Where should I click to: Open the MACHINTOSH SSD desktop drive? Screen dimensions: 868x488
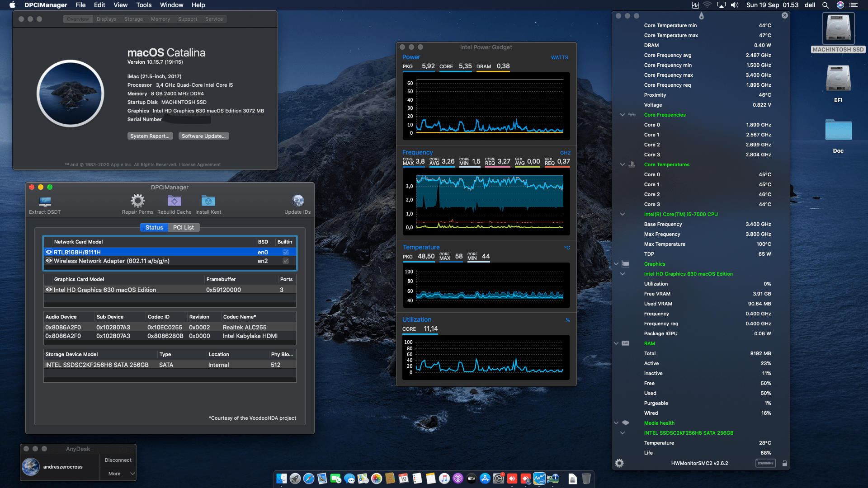[838, 28]
